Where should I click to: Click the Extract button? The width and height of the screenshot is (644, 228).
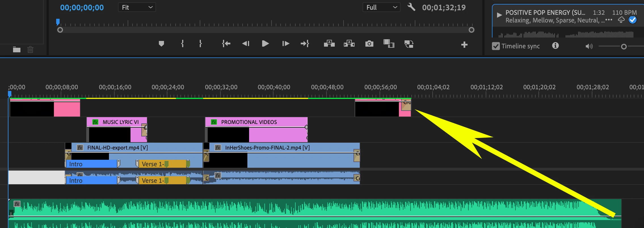349,43
